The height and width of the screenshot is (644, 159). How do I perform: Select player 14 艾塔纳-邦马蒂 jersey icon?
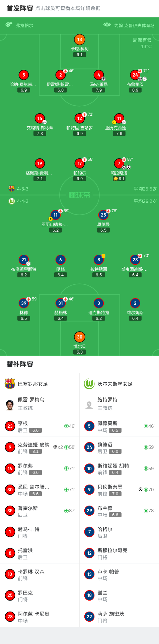coord(40,118)
